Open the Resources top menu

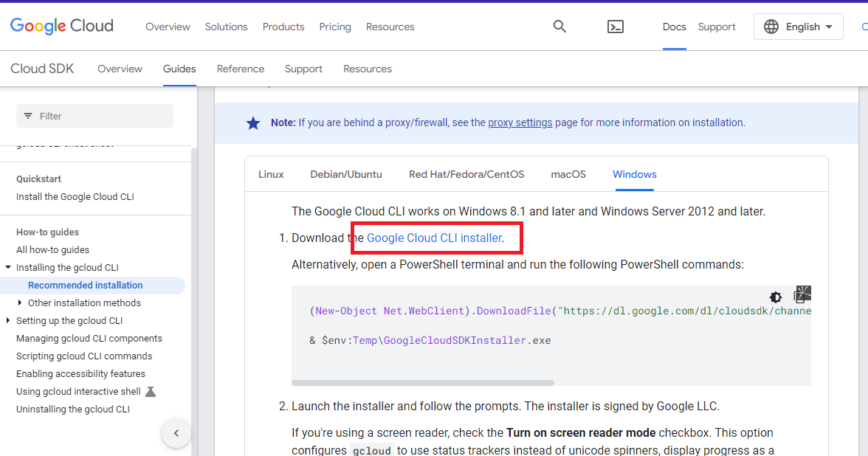[x=390, y=27]
